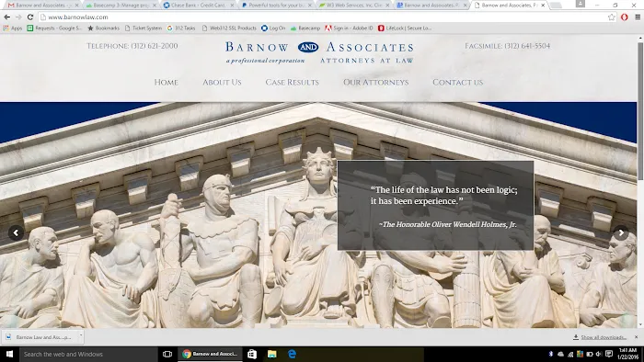Open a new tab button

point(556,6)
